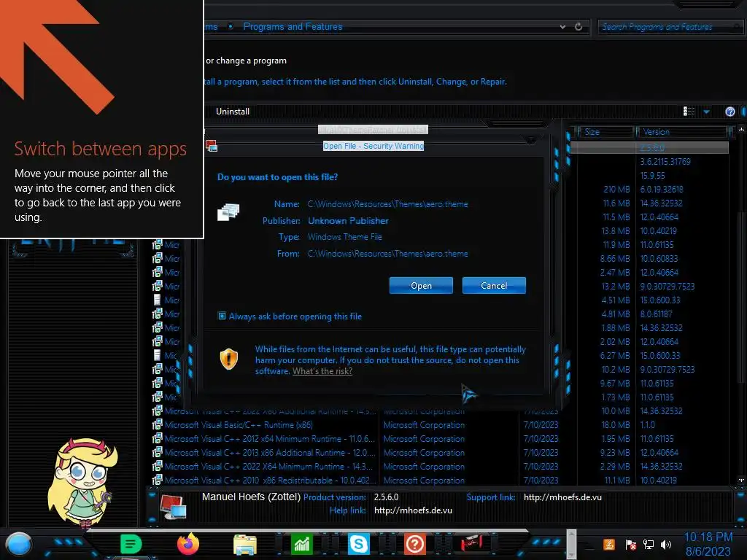The image size is (747, 560).
Task: Click version value 8.0.61187
Action: click(x=656, y=314)
